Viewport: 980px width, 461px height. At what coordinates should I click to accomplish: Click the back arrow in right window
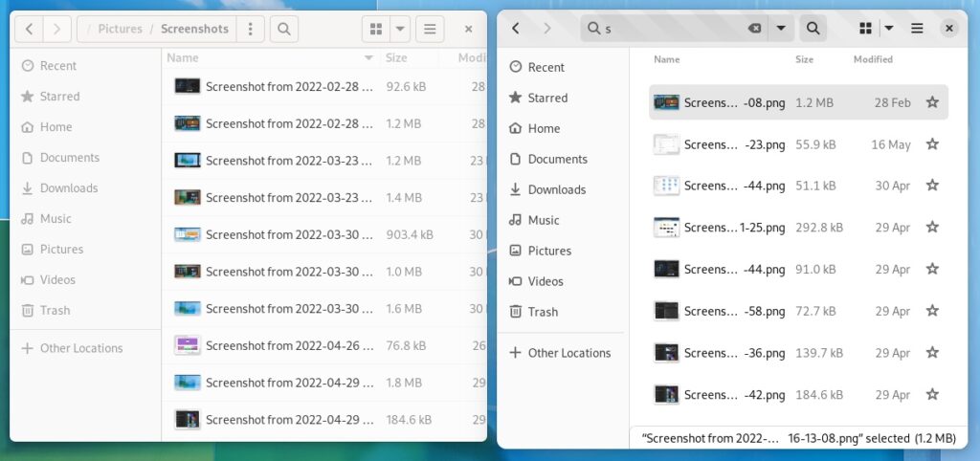(x=516, y=29)
